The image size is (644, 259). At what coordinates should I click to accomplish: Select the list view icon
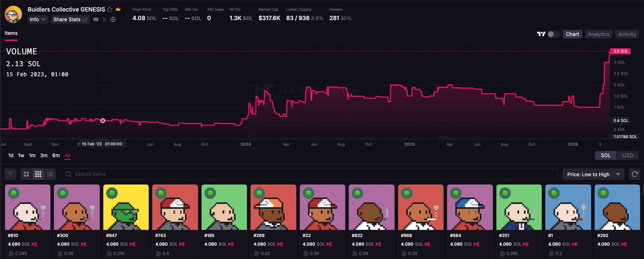tap(50, 174)
